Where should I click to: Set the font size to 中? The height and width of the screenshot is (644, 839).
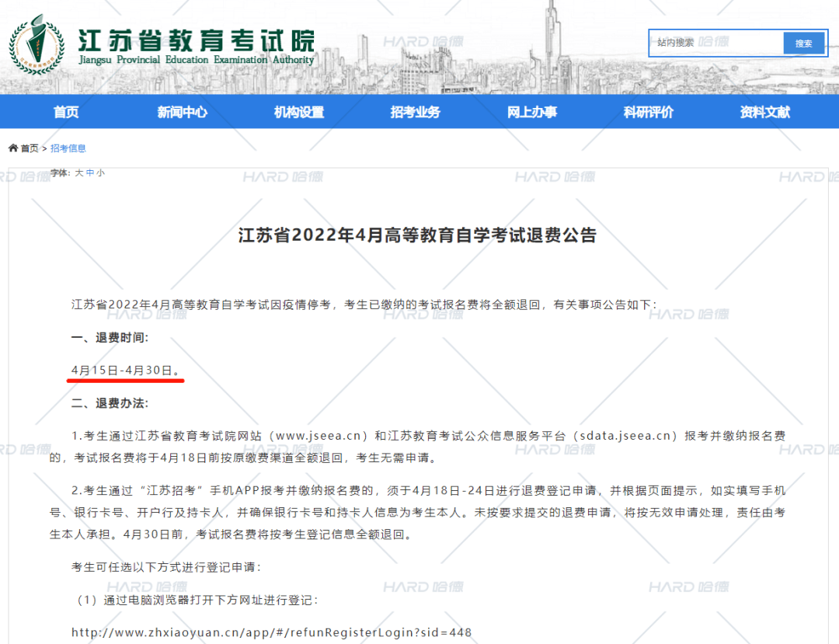(x=90, y=172)
